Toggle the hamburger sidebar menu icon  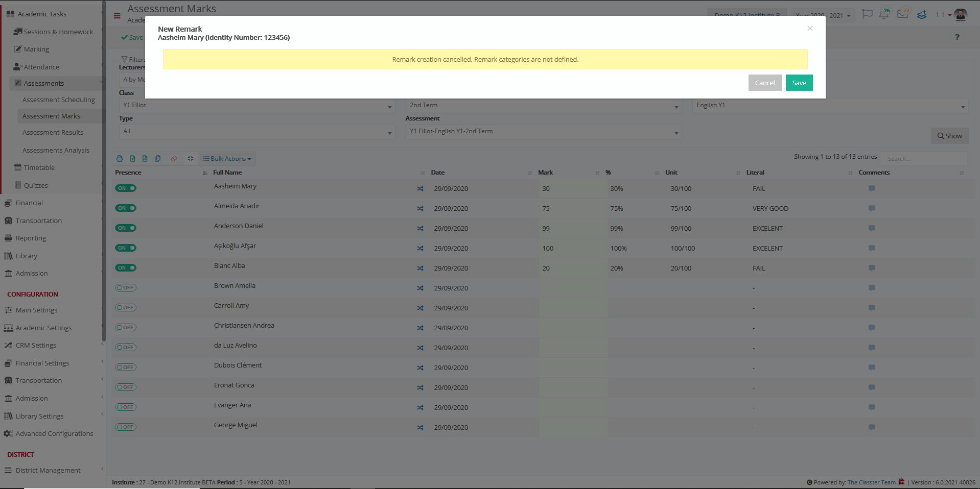pos(117,16)
